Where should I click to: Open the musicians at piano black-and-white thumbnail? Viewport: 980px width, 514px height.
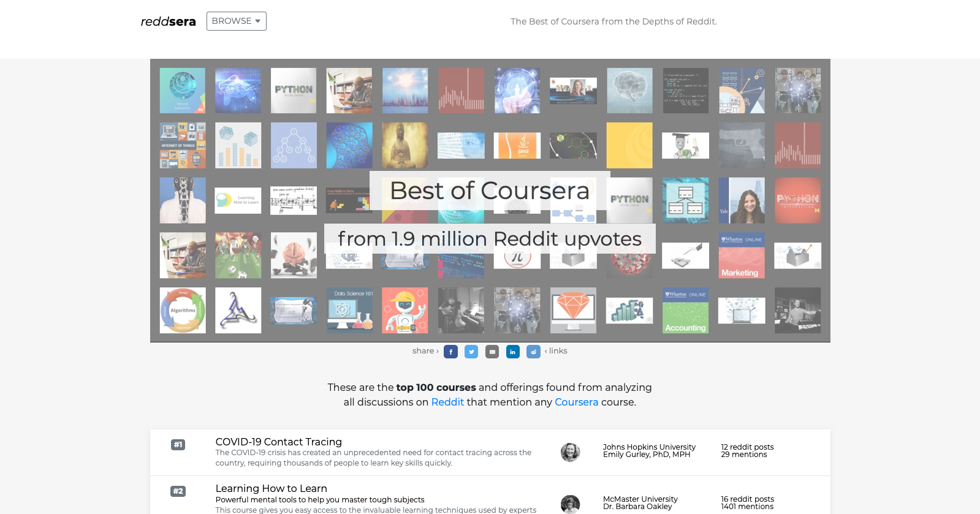pyautogui.click(x=461, y=311)
